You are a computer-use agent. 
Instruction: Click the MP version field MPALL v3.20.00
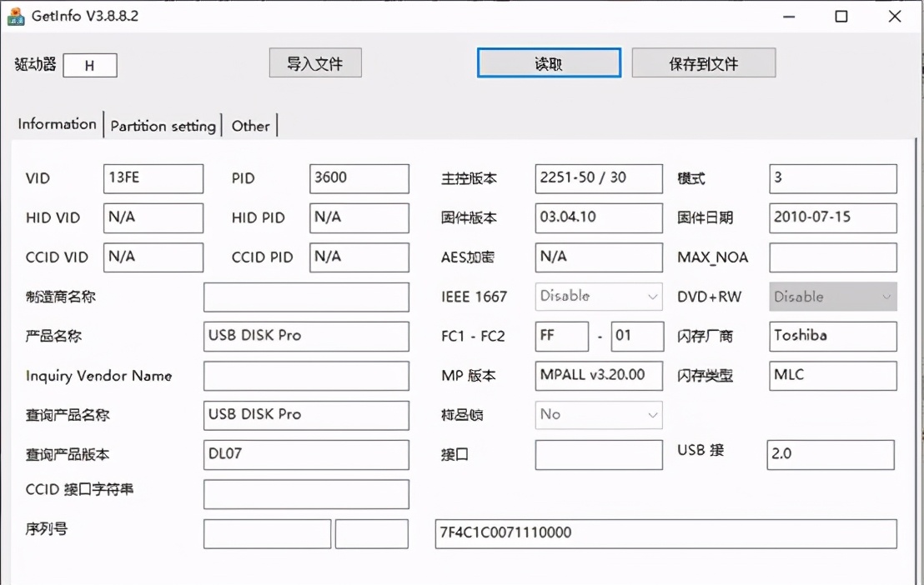pyautogui.click(x=598, y=376)
